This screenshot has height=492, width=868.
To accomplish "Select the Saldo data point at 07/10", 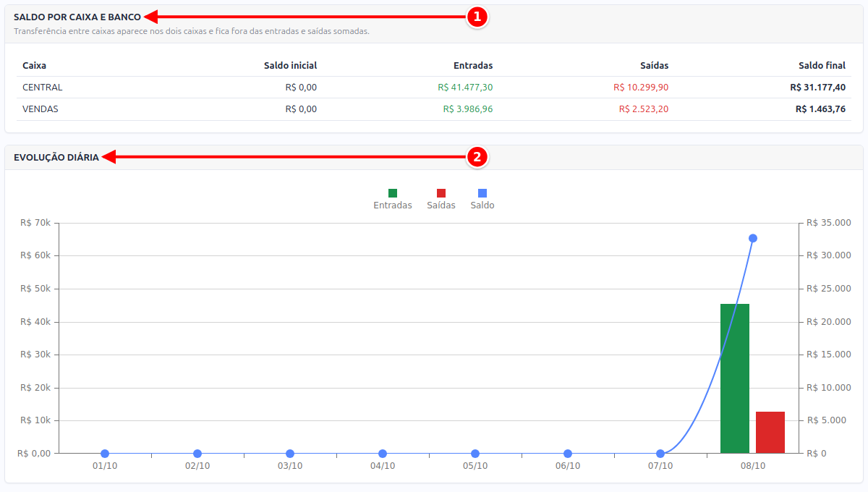I will 660,454.
